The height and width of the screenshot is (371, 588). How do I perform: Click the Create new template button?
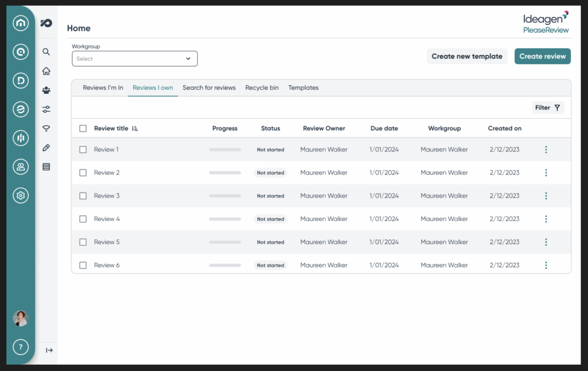[x=467, y=56]
